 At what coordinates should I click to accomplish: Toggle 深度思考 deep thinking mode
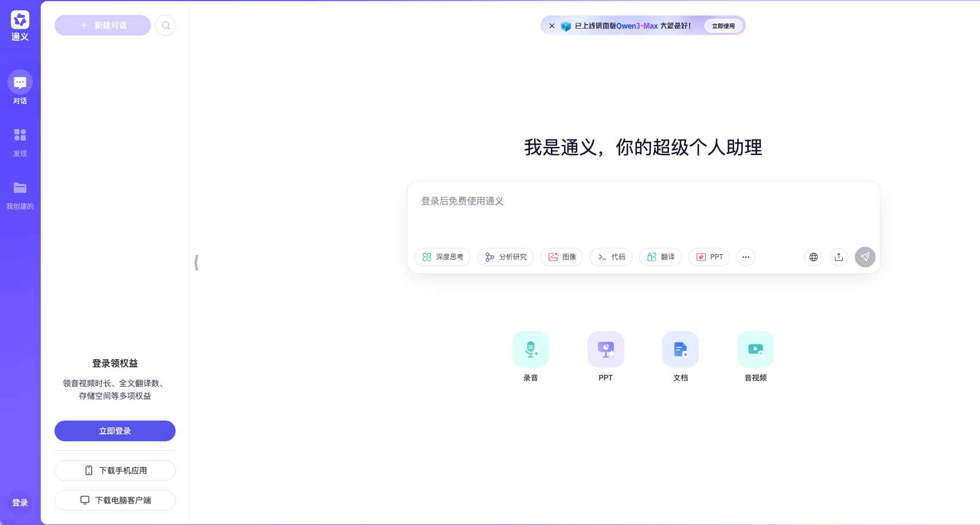pyautogui.click(x=442, y=257)
